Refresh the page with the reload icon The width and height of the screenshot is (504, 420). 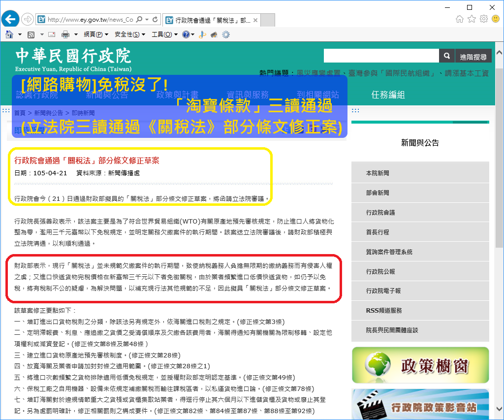point(155,19)
